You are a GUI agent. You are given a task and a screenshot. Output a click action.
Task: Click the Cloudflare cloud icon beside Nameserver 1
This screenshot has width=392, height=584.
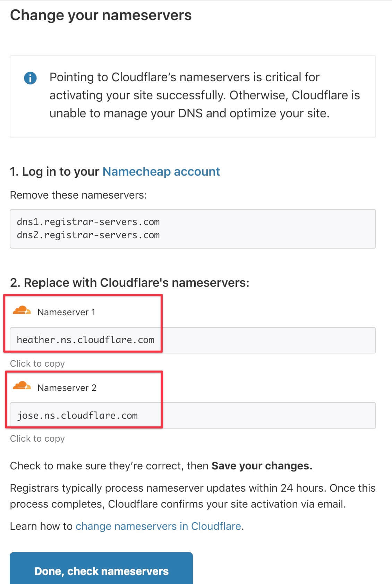click(x=22, y=310)
